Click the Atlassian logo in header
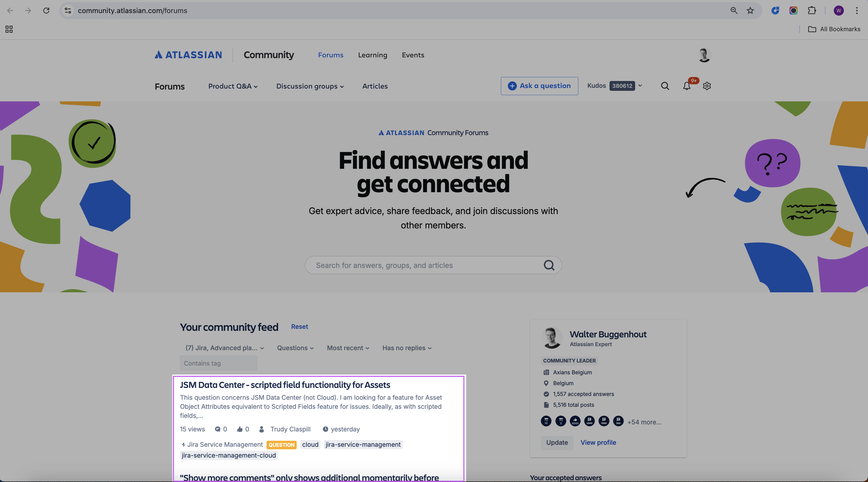This screenshot has height=482, width=868. [188, 55]
